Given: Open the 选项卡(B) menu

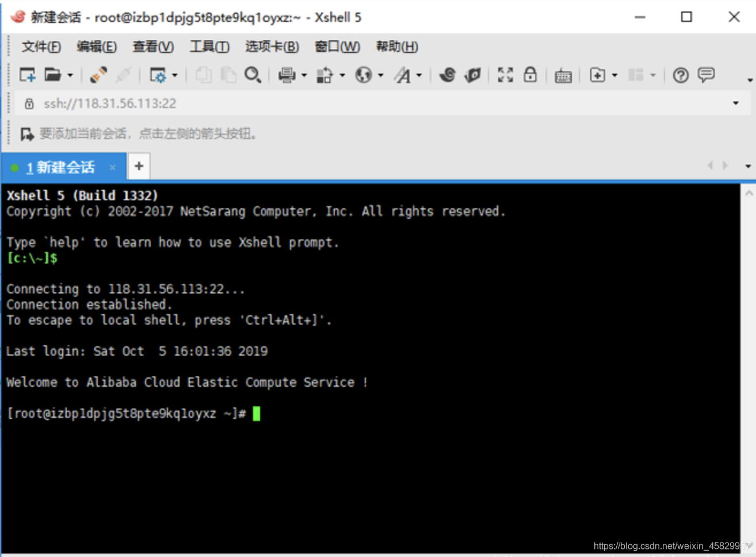Looking at the screenshot, I should pos(272,47).
